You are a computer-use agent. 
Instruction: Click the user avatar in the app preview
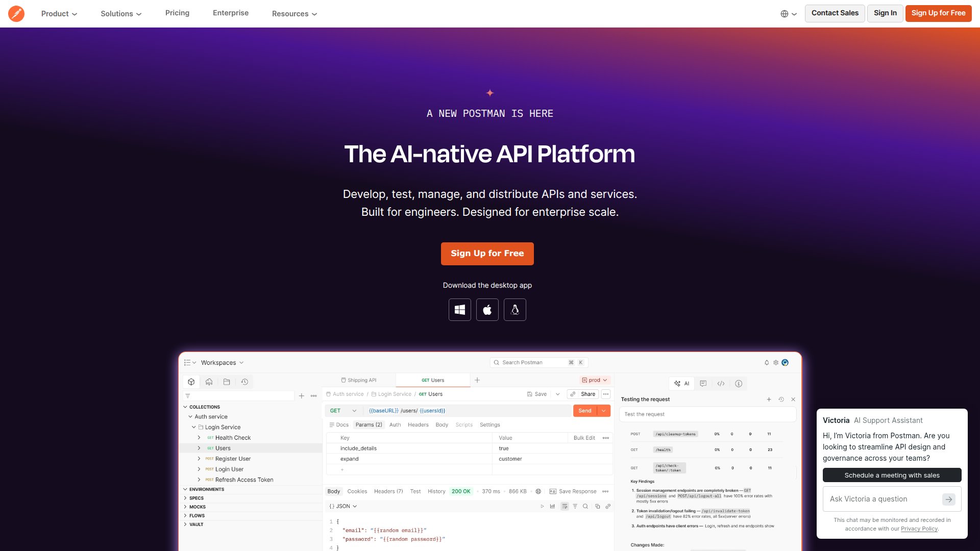click(785, 363)
